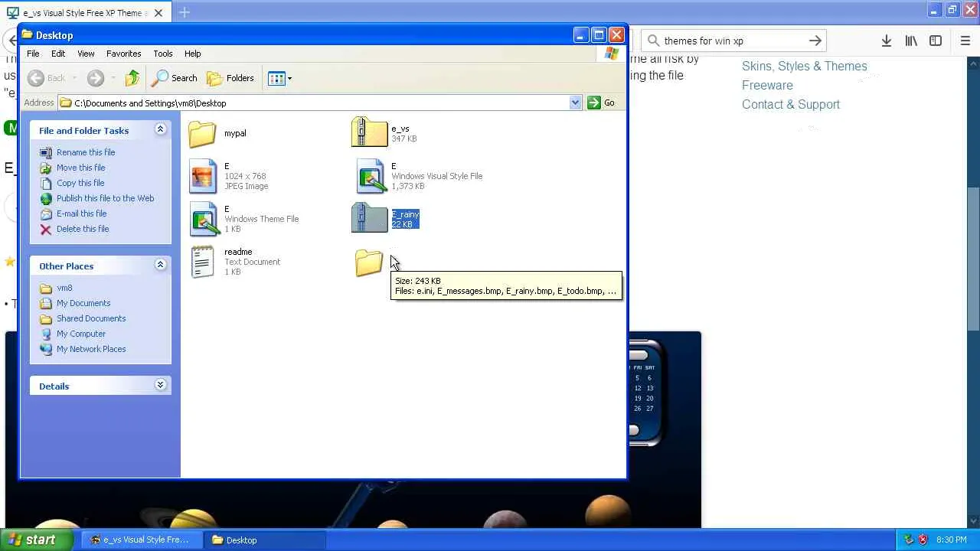The width and height of the screenshot is (980, 551).
Task: Click E-mail this file
Action: pyautogui.click(x=82, y=214)
